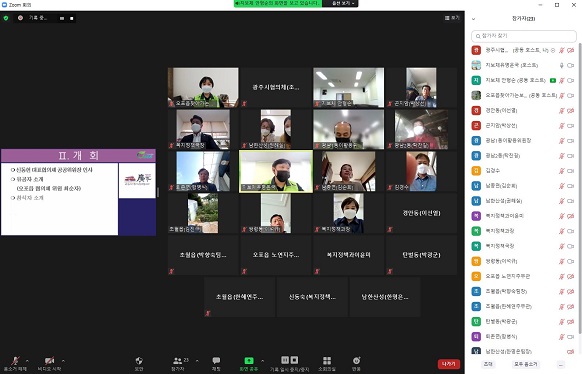Screen dimensions: 582x374
Task: Open the View layout menu at top right of the video area
Action: 452,18
